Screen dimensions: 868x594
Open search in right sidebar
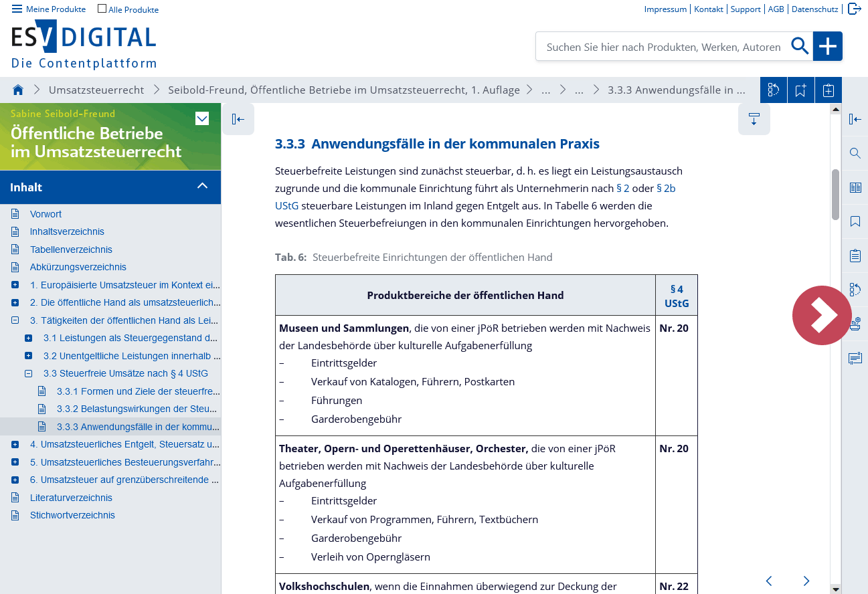(855, 153)
